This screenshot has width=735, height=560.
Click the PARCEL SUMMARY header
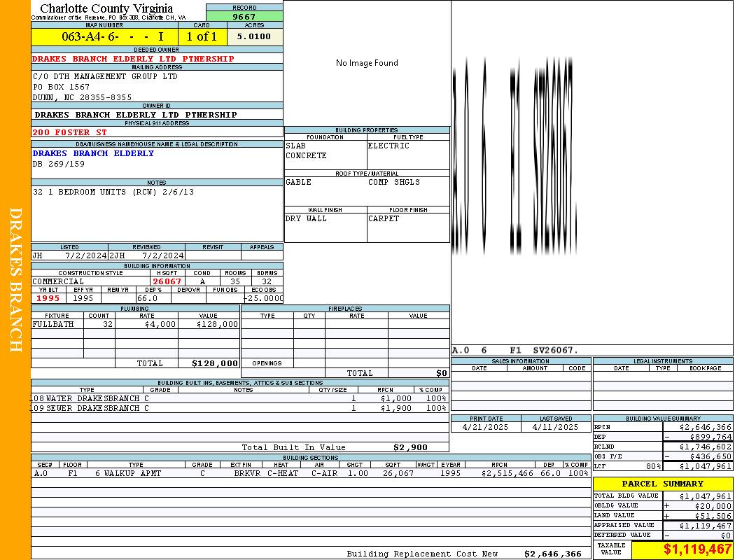coord(663,484)
